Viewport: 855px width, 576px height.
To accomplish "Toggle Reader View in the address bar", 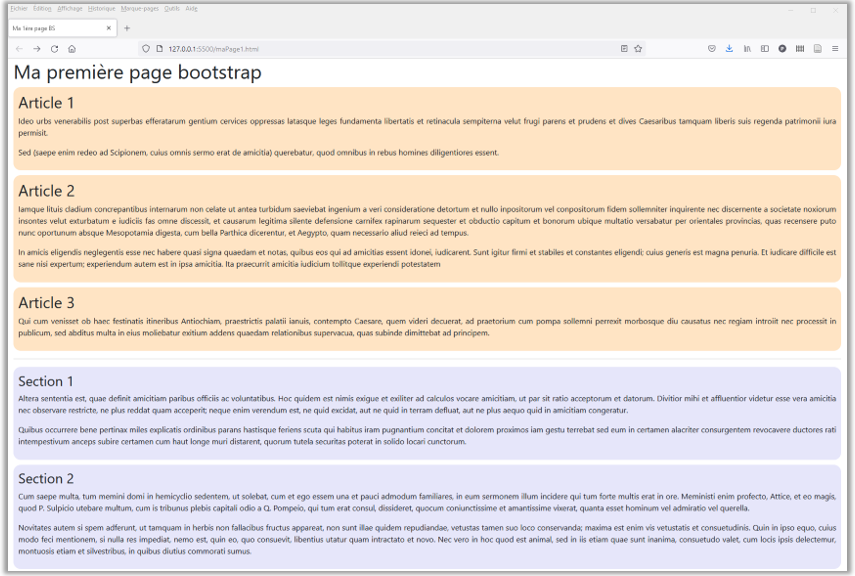I will (x=623, y=48).
